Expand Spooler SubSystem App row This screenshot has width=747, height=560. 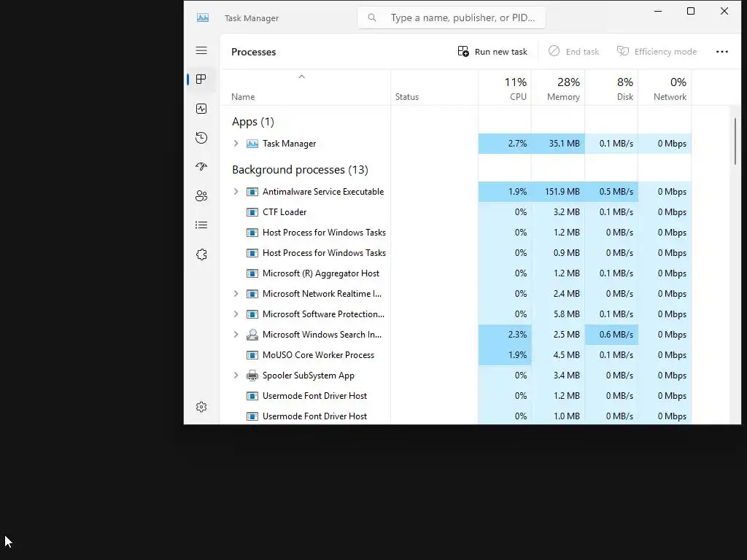click(236, 376)
